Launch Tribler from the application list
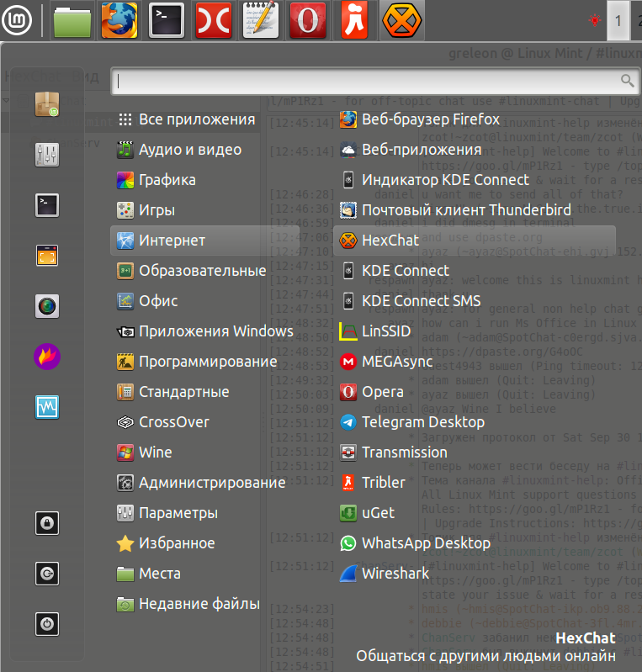This screenshot has width=642, height=672. click(x=475, y=483)
